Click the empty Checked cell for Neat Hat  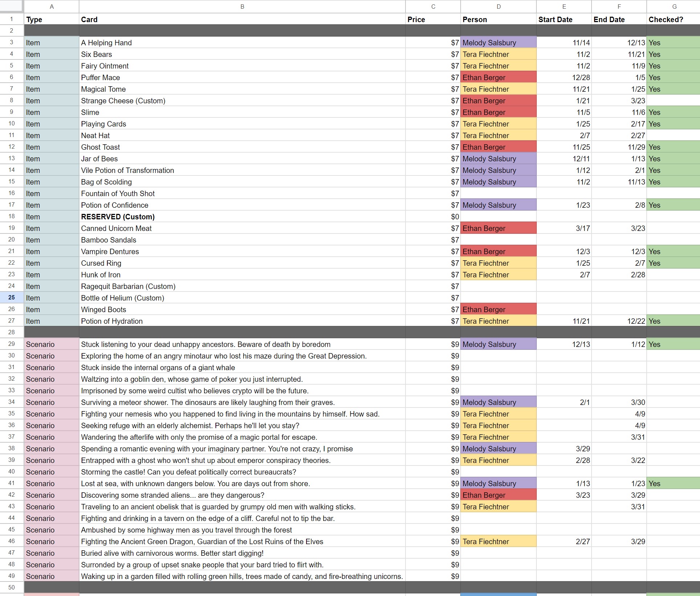point(673,136)
